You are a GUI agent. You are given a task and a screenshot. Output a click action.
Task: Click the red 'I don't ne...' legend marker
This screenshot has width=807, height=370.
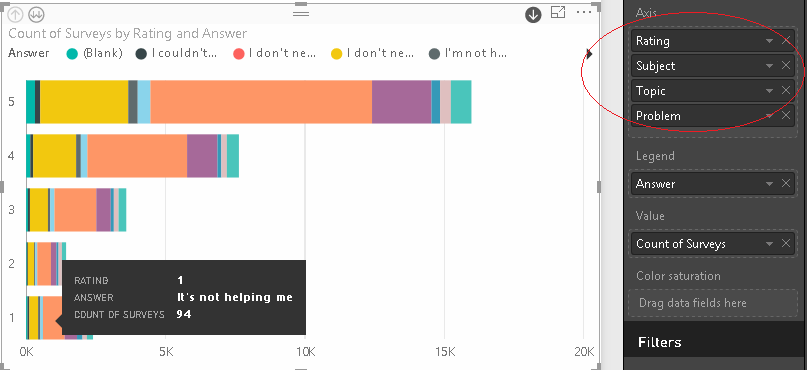(x=238, y=54)
